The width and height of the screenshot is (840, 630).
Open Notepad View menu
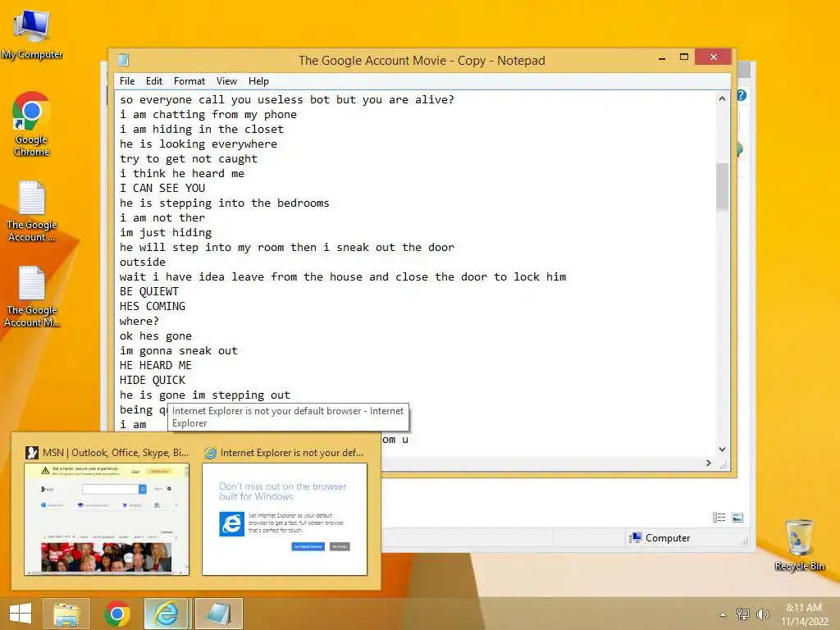coord(226,81)
